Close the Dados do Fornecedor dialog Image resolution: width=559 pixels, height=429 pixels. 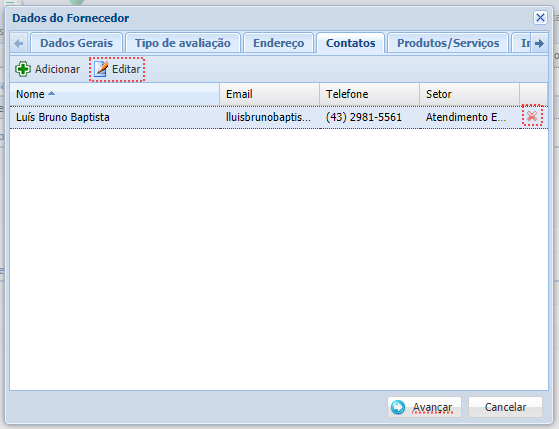[x=540, y=17]
